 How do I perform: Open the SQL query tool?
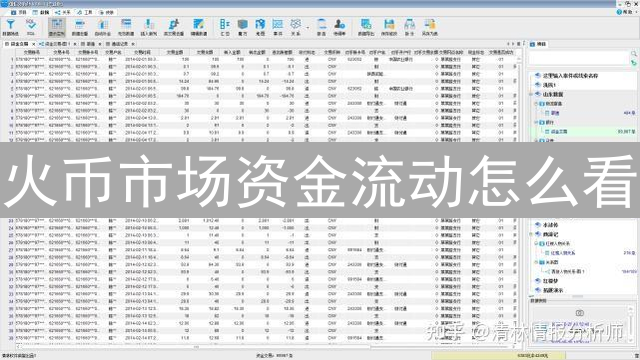31,27
